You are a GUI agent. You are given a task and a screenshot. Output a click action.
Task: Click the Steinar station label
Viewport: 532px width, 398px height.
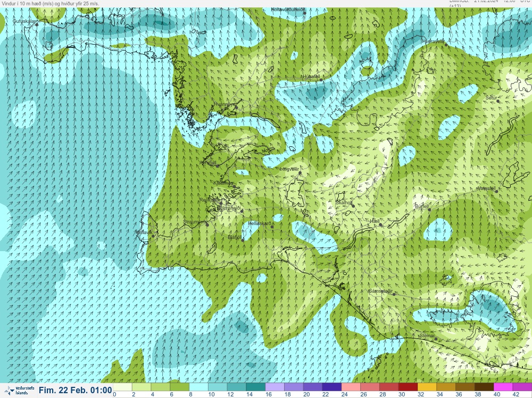pos(427,336)
